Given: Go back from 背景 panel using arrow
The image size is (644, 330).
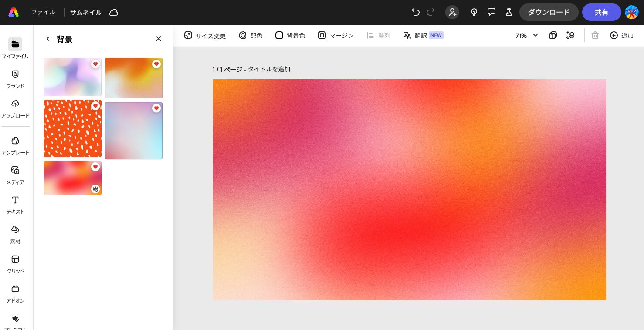Looking at the screenshot, I should (48, 39).
